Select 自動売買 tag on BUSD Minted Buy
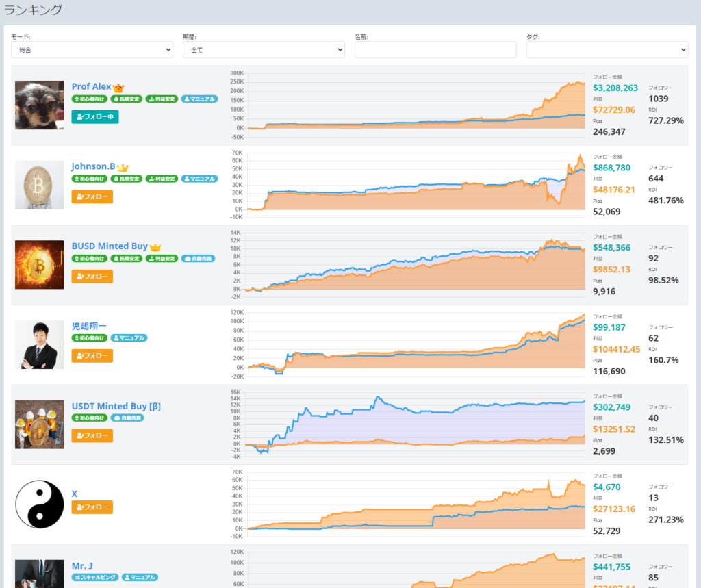 (x=198, y=259)
